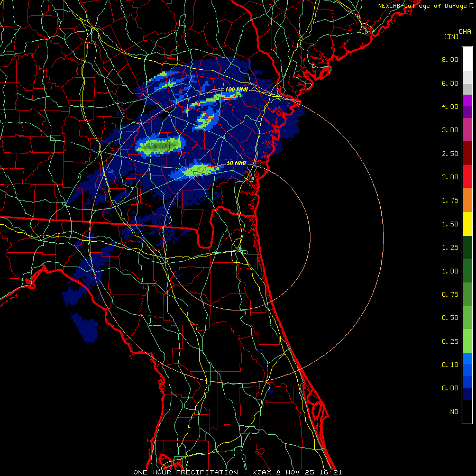This screenshot has width=476, height=476.
Task: Click the 2.50 legend value
Action: (450, 153)
